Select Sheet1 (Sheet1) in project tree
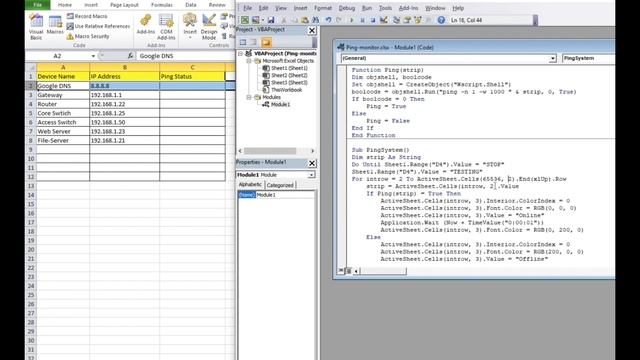The width and height of the screenshot is (640, 360). point(289,68)
